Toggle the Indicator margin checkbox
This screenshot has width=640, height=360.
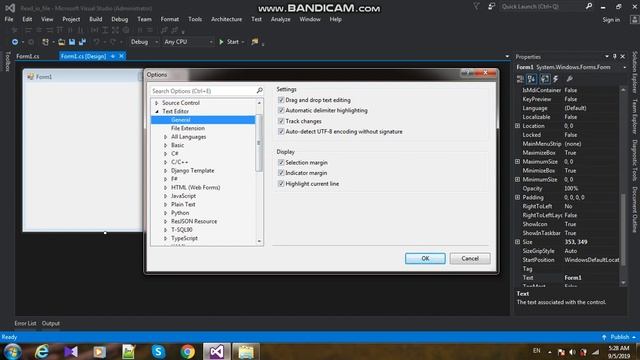[281, 173]
